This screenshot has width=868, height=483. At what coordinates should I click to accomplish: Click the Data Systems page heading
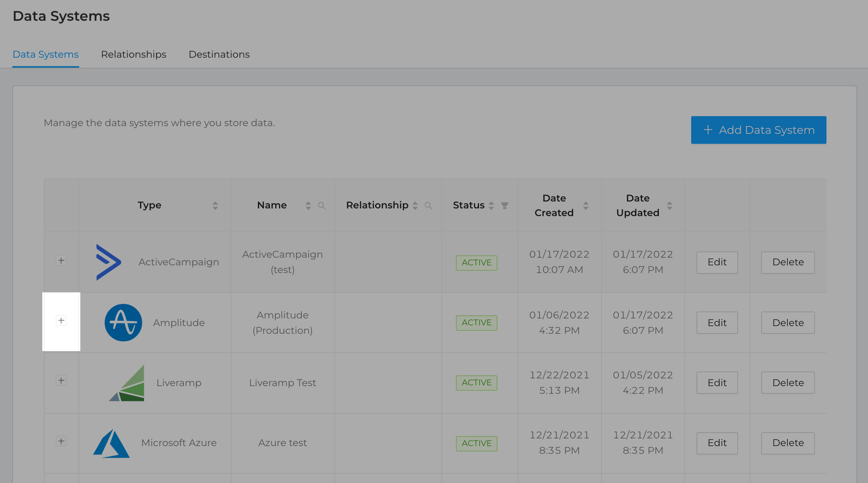[61, 16]
